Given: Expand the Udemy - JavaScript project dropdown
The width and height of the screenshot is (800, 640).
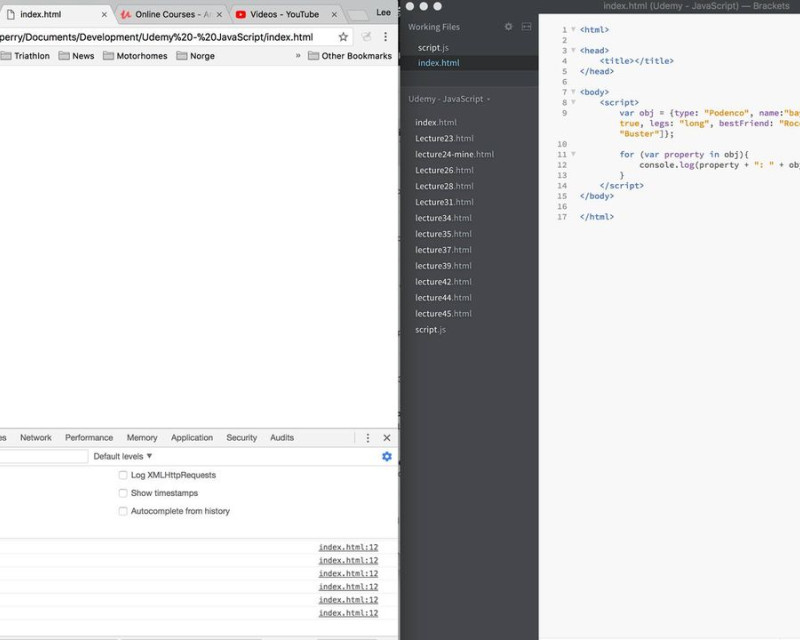Looking at the screenshot, I should pos(449,99).
